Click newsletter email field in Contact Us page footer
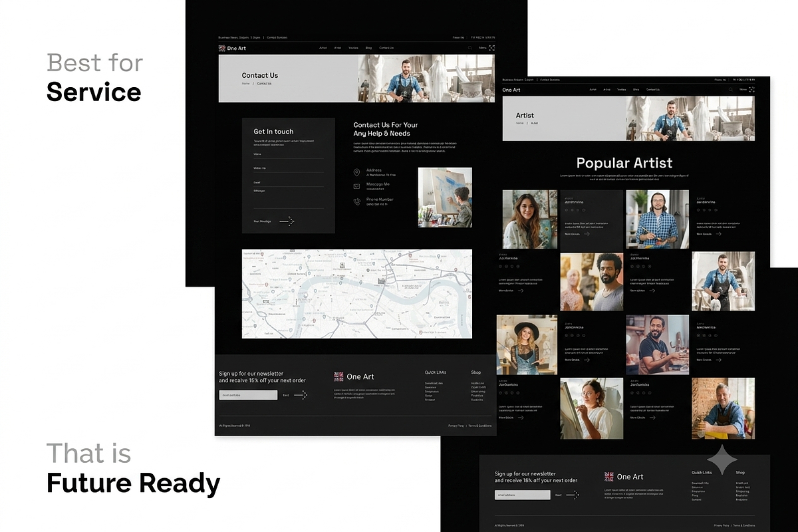The width and height of the screenshot is (798, 532). (248, 395)
